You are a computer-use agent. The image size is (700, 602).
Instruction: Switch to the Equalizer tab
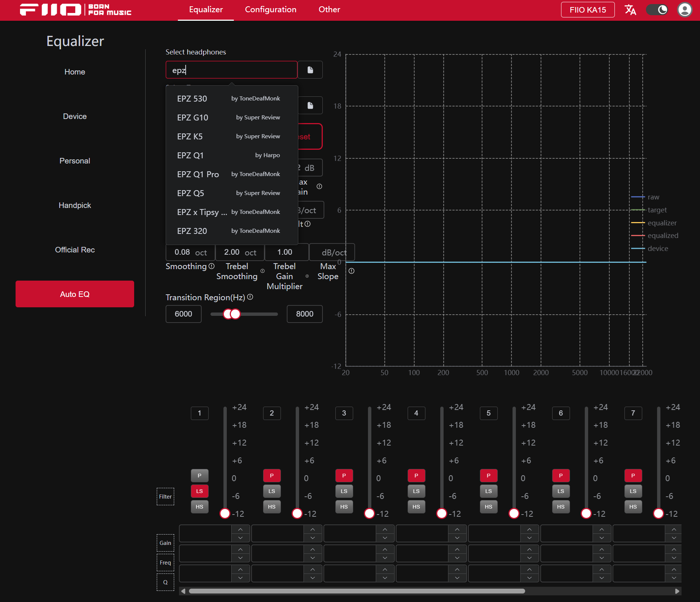coord(206,10)
